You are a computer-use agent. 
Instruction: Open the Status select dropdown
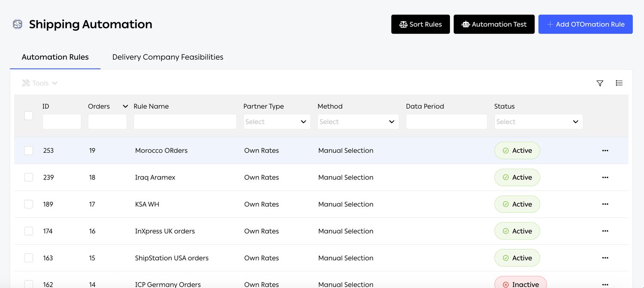coord(538,122)
